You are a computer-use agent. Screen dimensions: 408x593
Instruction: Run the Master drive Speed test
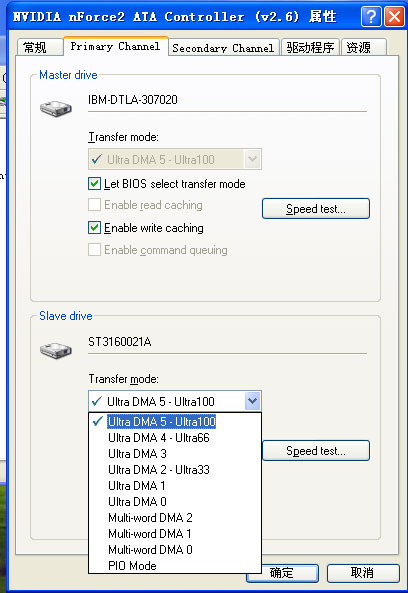pos(316,208)
